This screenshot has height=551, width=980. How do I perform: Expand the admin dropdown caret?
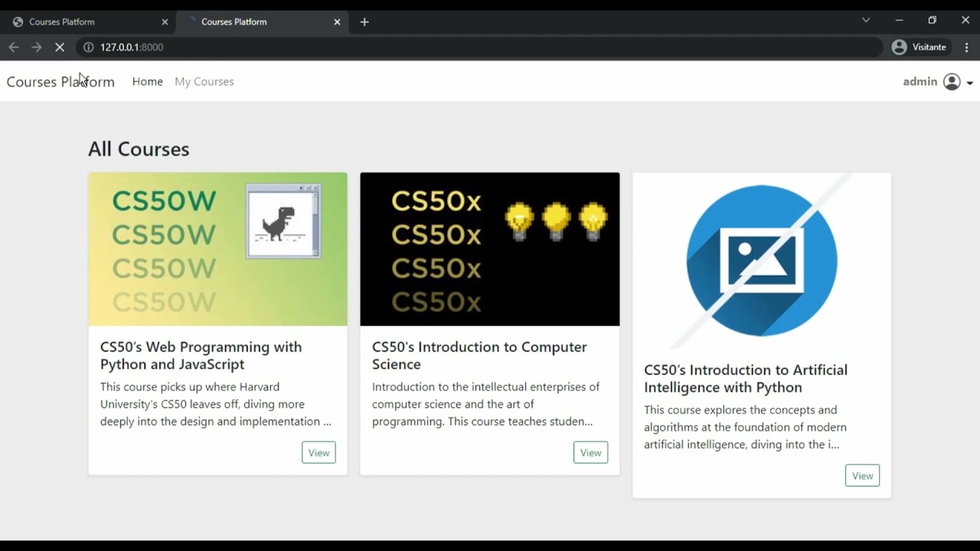pos(970,83)
